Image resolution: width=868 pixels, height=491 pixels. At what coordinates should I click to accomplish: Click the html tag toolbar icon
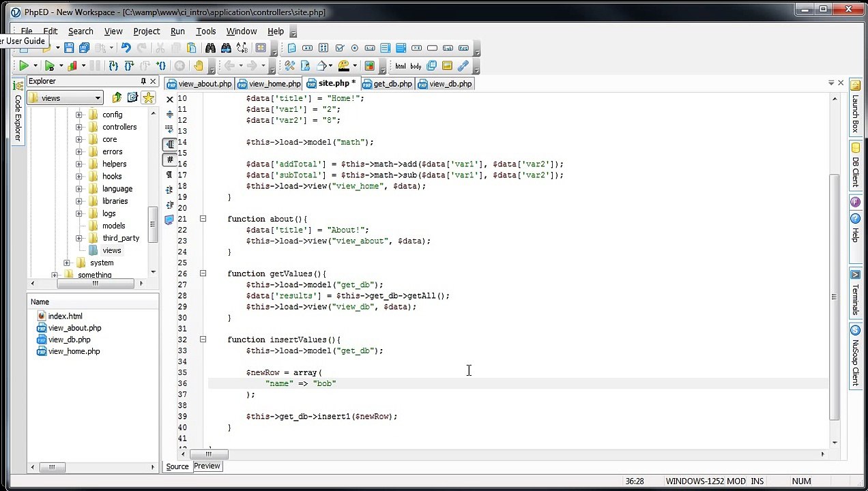(401, 66)
